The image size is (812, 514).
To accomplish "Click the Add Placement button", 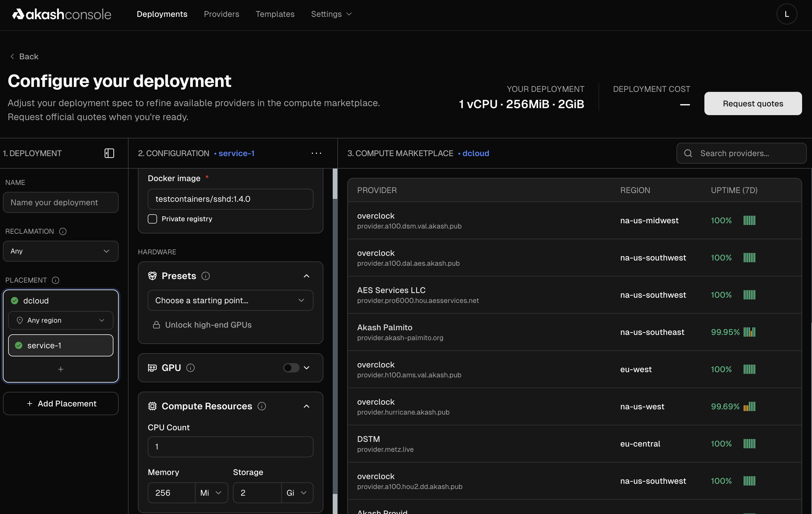I will [61, 404].
